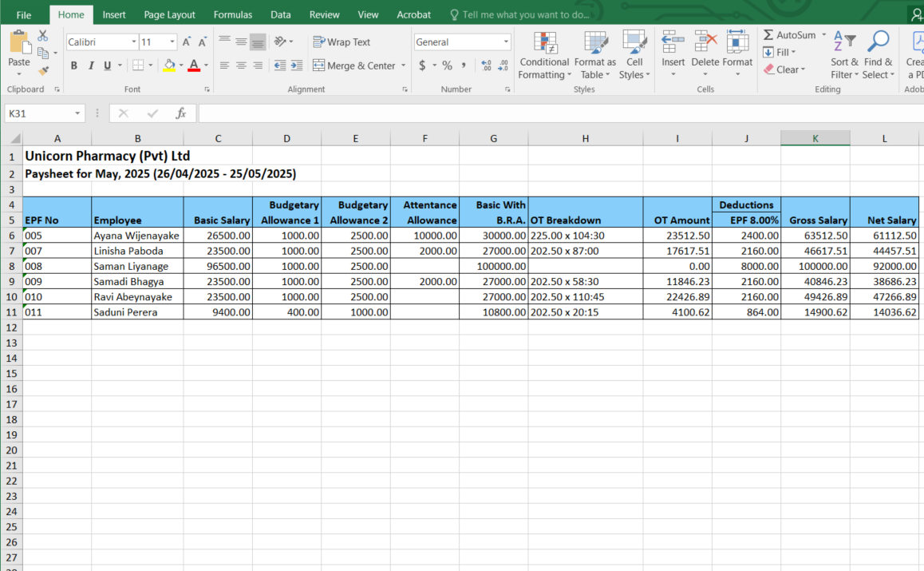The width and height of the screenshot is (924, 571).
Task: Apply comma style format
Action: tap(464, 65)
